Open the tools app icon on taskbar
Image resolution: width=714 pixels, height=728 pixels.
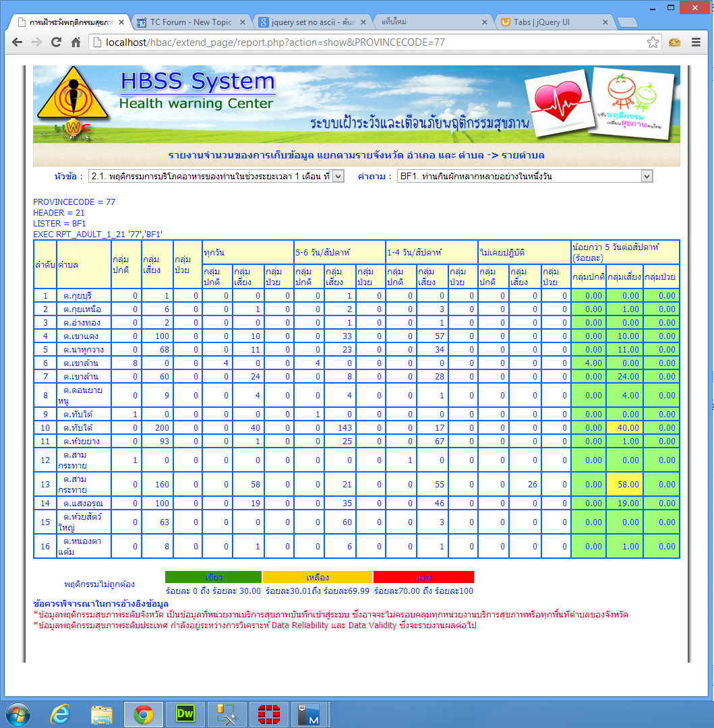227,715
